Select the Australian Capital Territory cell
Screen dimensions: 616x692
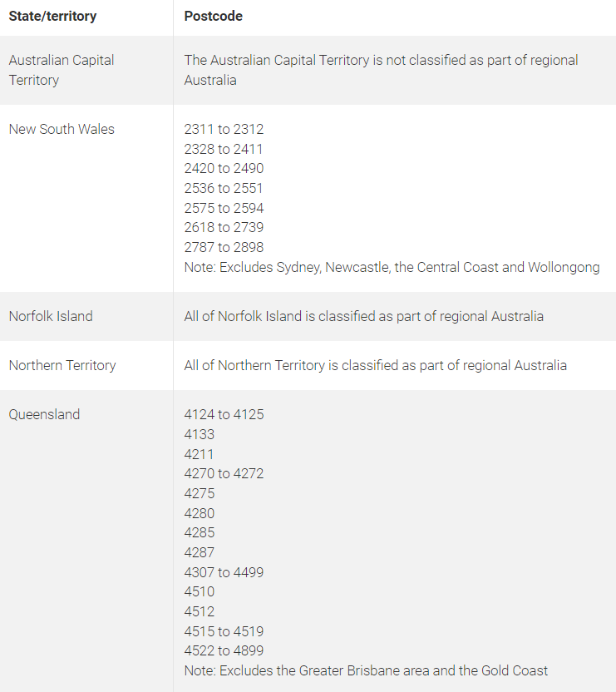[62, 70]
